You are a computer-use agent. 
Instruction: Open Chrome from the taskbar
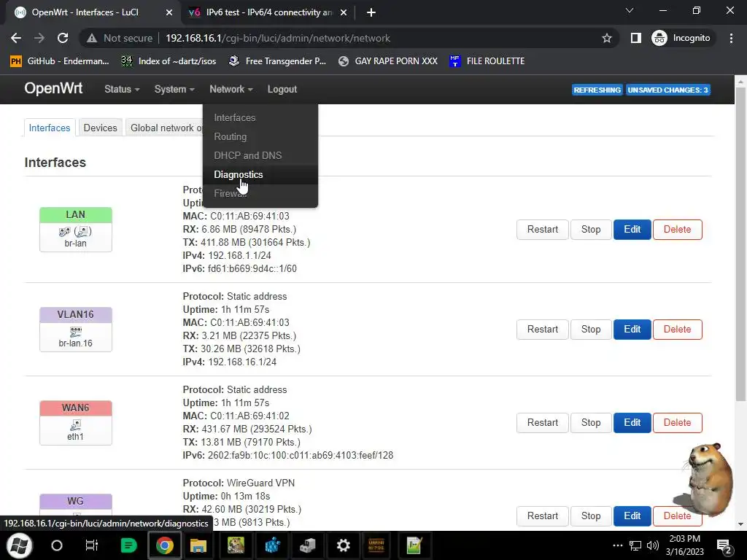coord(164,545)
